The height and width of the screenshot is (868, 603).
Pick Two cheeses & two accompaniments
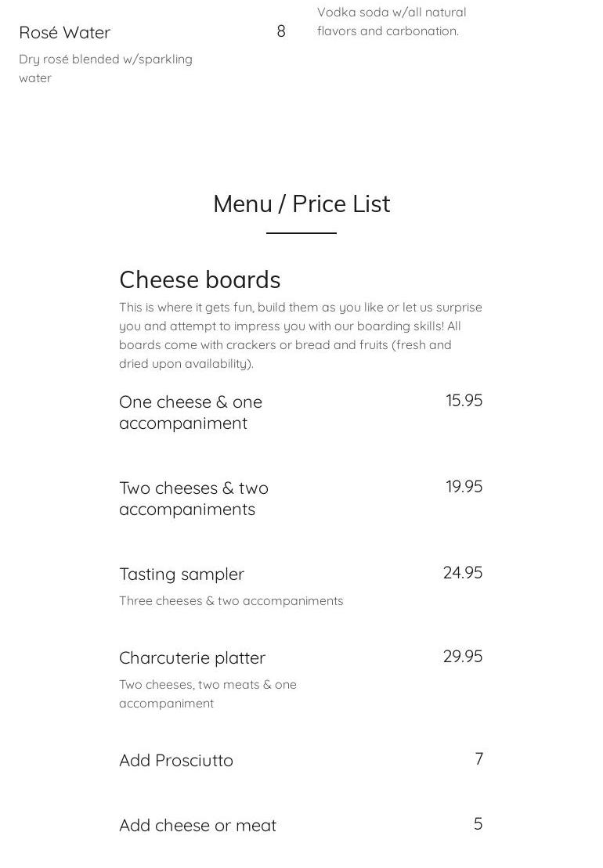[194, 499]
